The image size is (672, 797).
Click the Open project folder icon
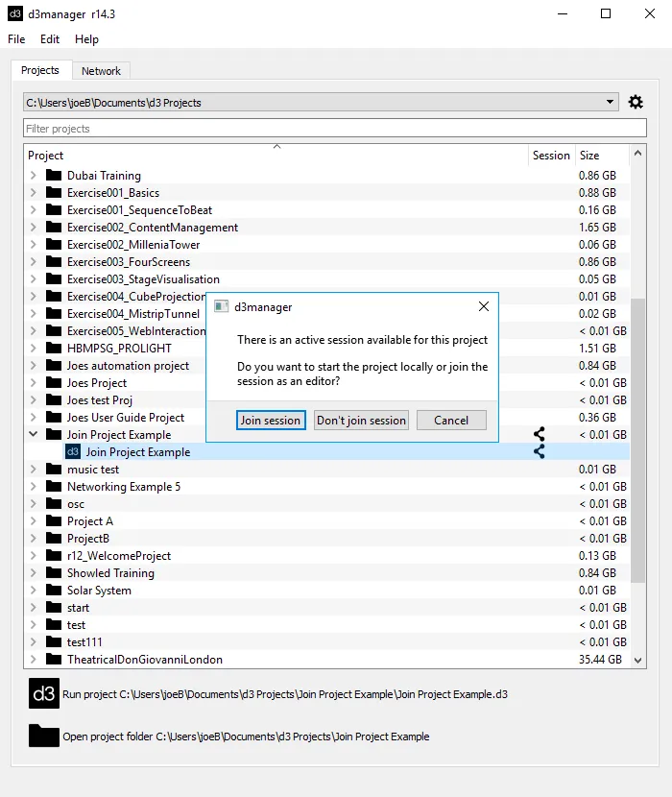tap(44, 736)
